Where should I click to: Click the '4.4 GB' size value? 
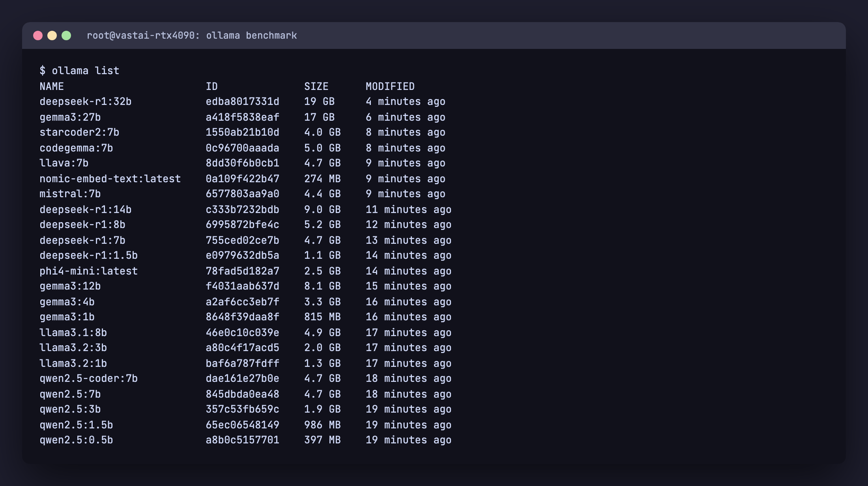[323, 194]
